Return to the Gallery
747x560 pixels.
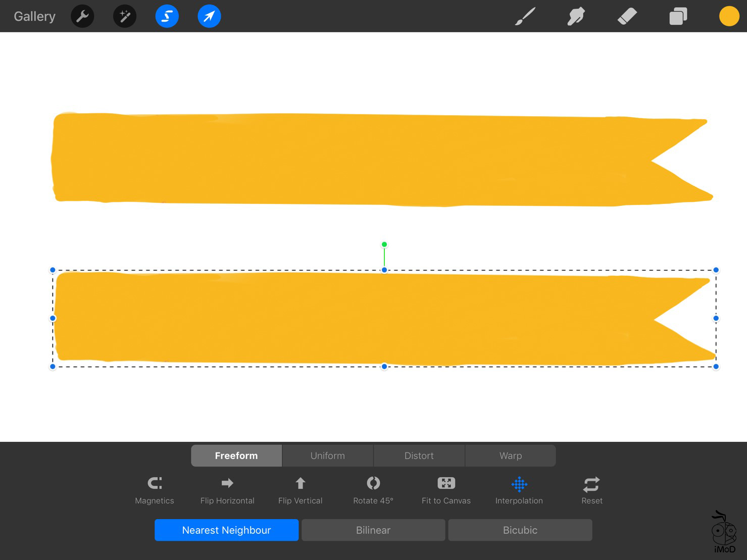[34, 16]
